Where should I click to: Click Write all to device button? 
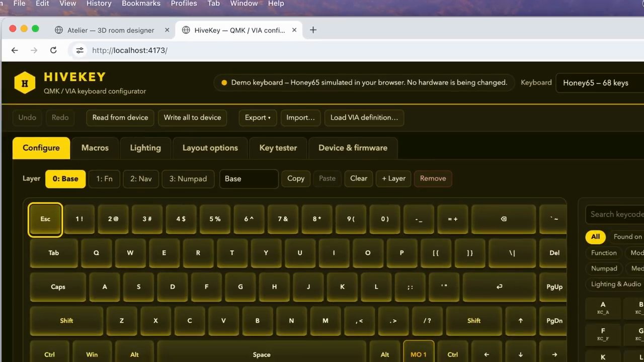[193, 118]
